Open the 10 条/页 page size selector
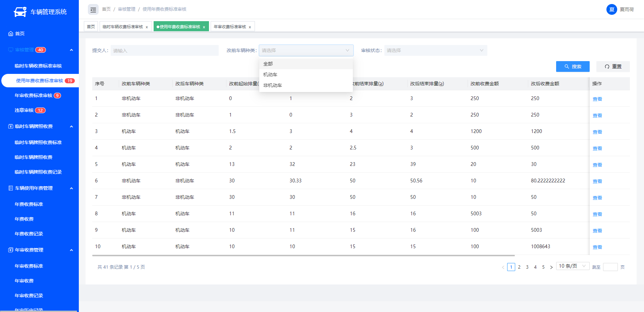This screenshot has height=312, width=644. coord(573,266)
